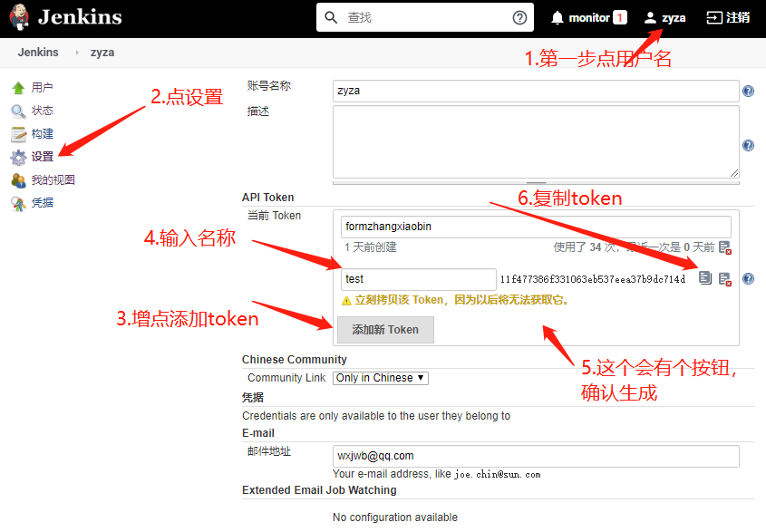Click the magnifier 状态 sidebar icon
The image size is (766, 532).
(18, 111)
